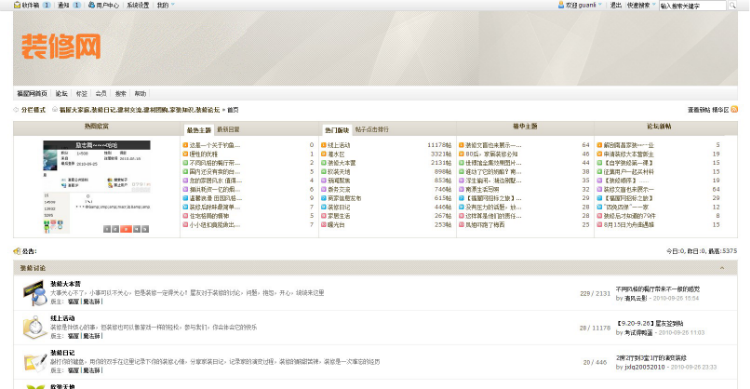Image resolution: width=750 pixels, height=389 pixels.
Task: Open the notepad icon for 装修日记 forum
Action: click(35, 362)
